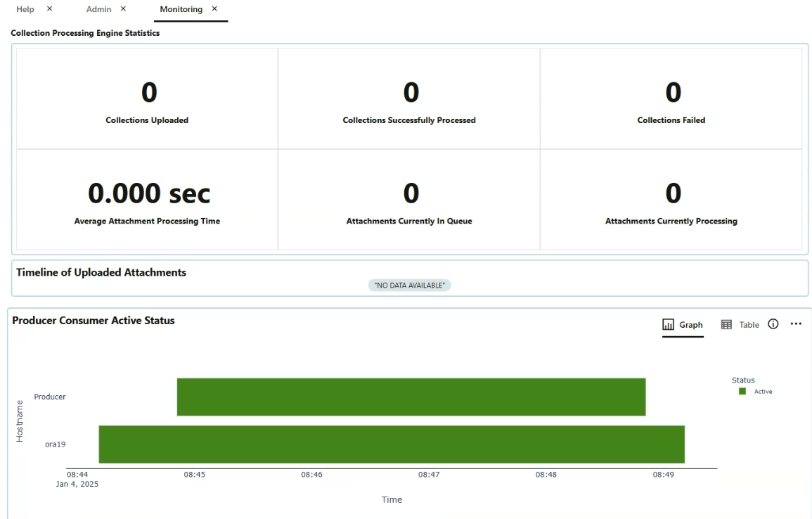The width and height of the screenshot is (812, 519).
Task: Click the 08:47 time axis tick
Action: [x=429, y=475]
